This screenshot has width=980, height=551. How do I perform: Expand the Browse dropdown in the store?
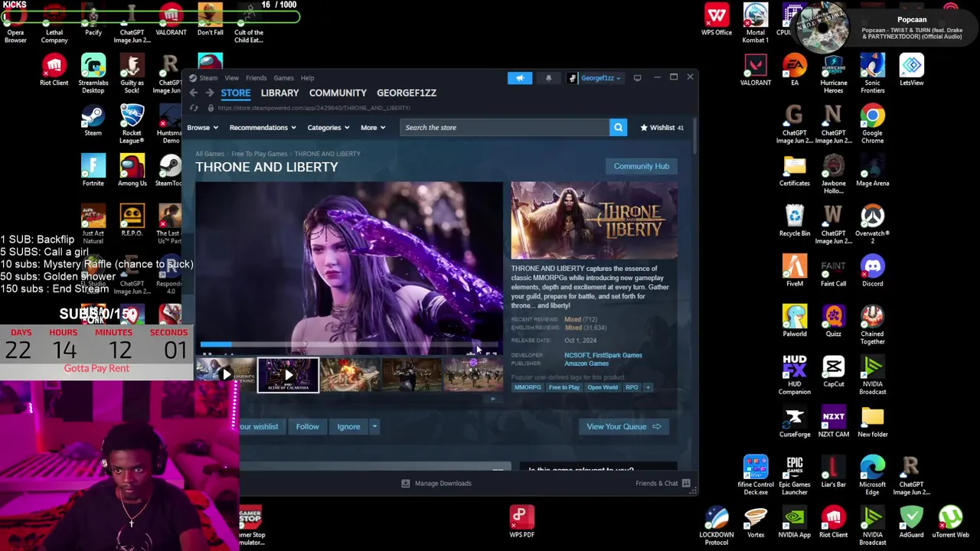(202, 128)
